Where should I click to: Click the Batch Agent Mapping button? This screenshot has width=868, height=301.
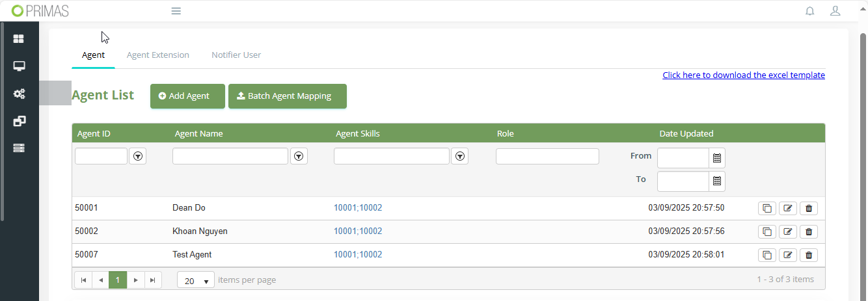click(287, 96)
